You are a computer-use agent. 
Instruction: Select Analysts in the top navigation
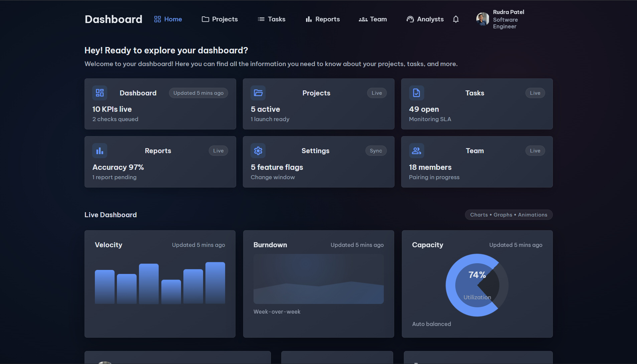[x=425, y=19]
